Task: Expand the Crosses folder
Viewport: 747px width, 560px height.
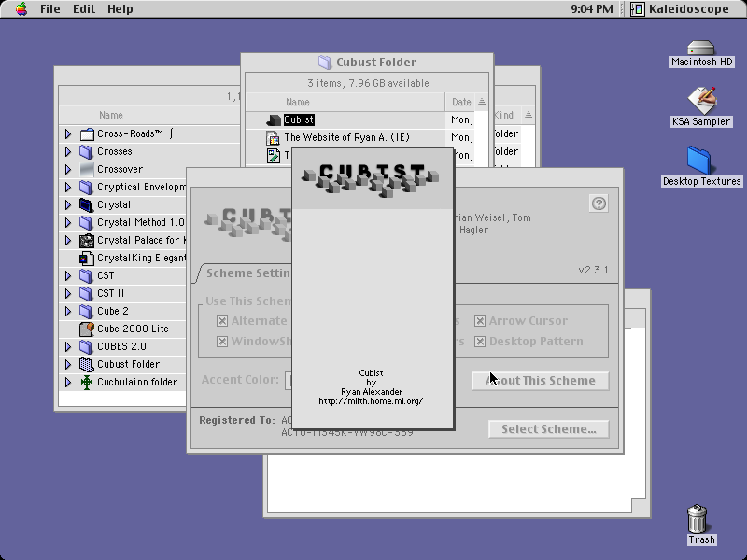Action: (x=68, y=151)
